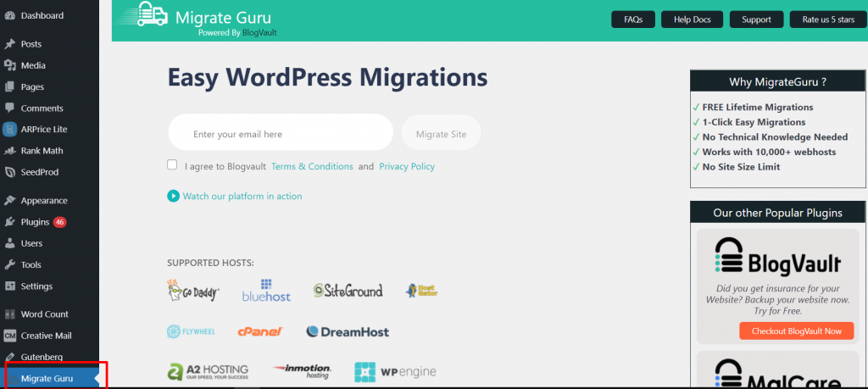Click the Word Count icon
The width and height of the screenshot is (868, 389).
pos(9,314)
